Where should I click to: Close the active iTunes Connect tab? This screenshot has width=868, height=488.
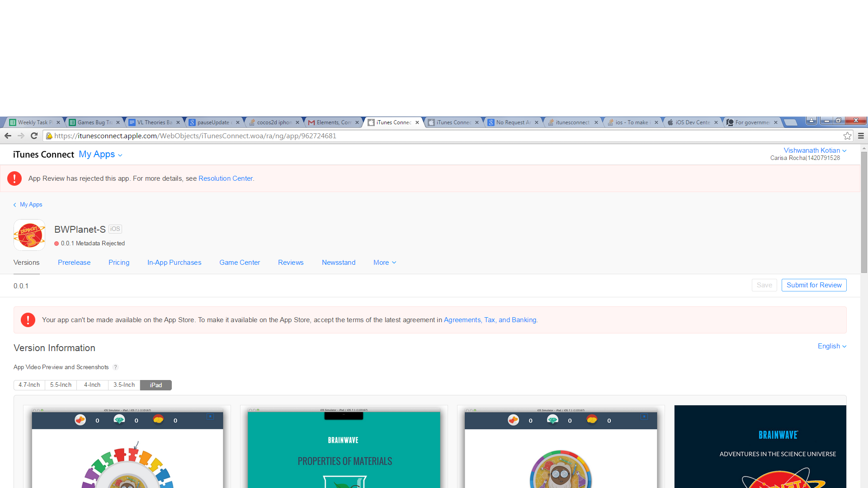tap(417, 122)
